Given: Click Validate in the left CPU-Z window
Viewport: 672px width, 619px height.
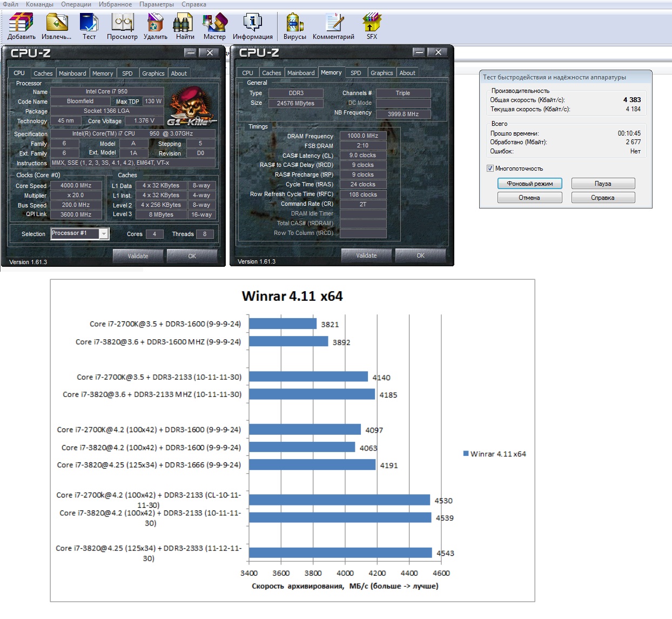Looking at the screenshot, I should (x=138, y=256).
